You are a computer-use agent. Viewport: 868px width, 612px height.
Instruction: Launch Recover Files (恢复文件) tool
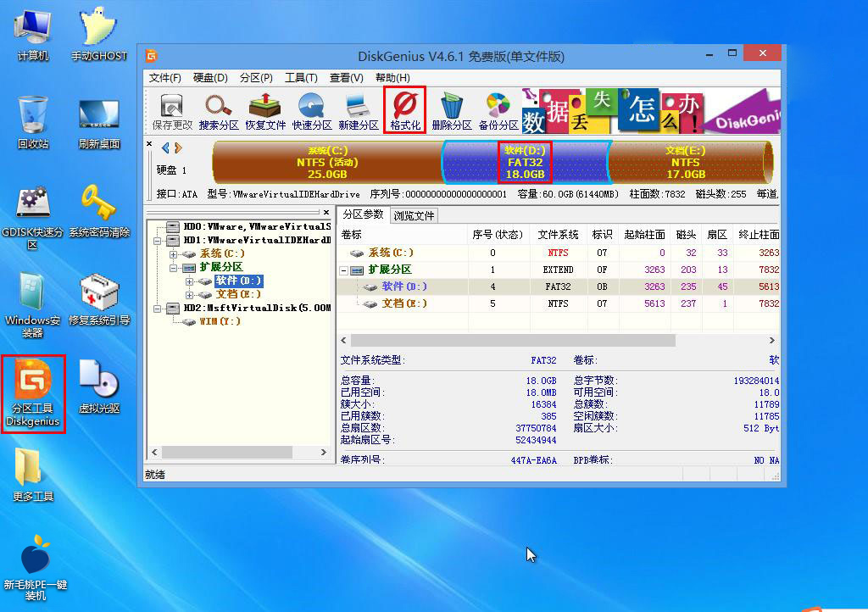click(265, 112)
